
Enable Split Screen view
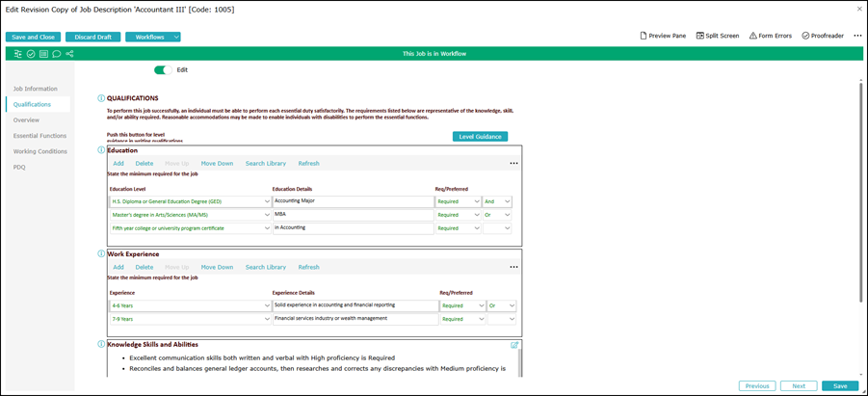718,36
